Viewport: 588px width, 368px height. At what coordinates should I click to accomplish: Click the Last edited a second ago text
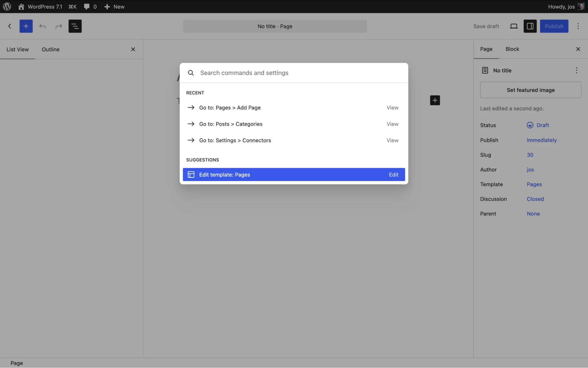(512, 109)
